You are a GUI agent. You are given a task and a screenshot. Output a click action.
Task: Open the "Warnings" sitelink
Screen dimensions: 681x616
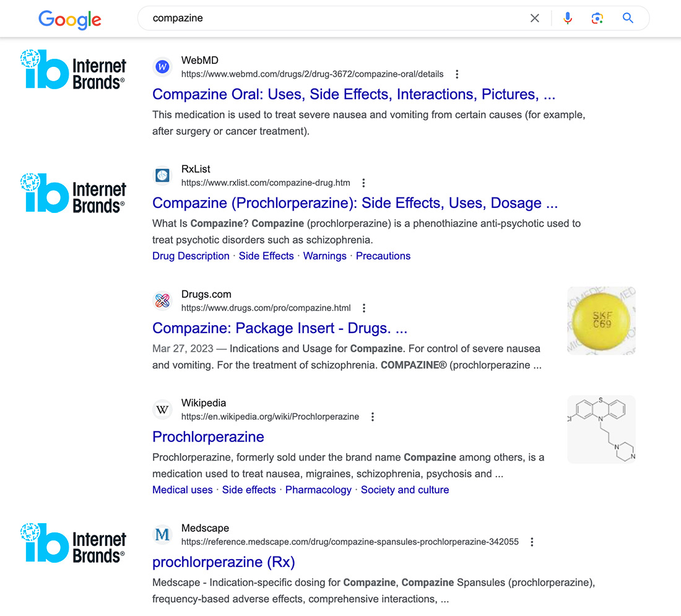coord(325,256)
